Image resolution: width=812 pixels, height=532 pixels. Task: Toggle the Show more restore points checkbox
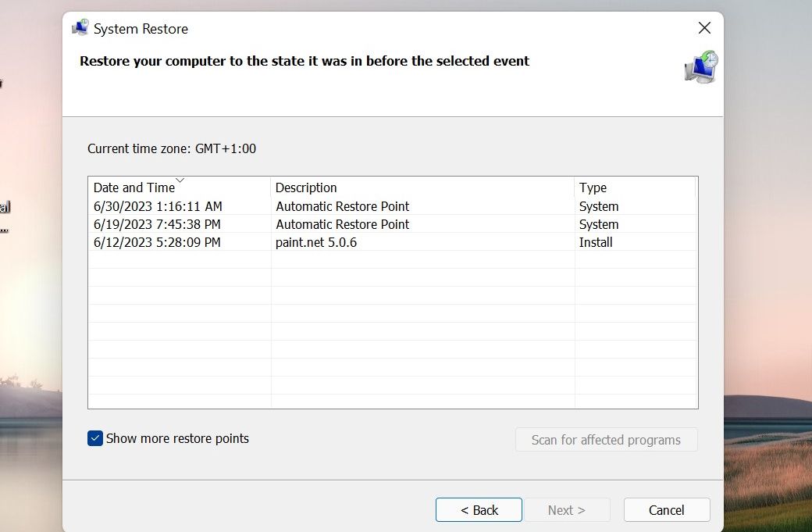pos(95,438)
